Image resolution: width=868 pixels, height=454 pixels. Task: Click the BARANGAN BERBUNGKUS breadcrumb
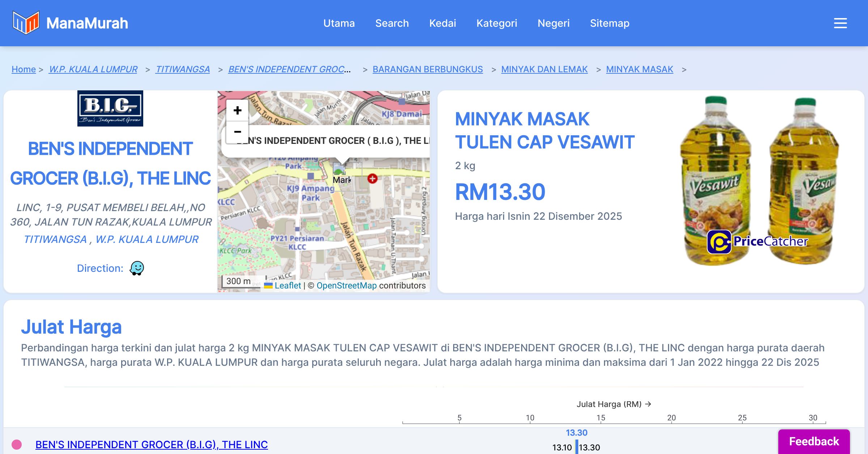tap(427, 69)
